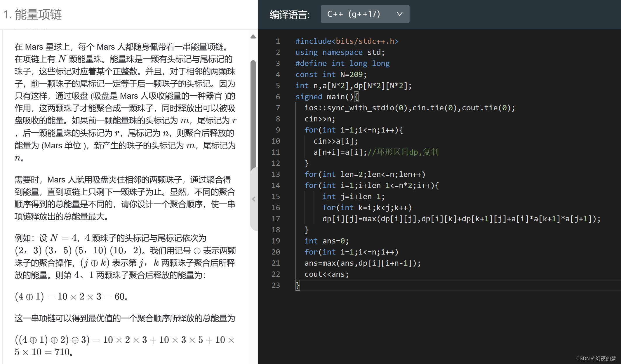The width and height of the screenshot is (621, 364).
Task: Click the problem title '1. 能量项链'
Action: [33, 14]
